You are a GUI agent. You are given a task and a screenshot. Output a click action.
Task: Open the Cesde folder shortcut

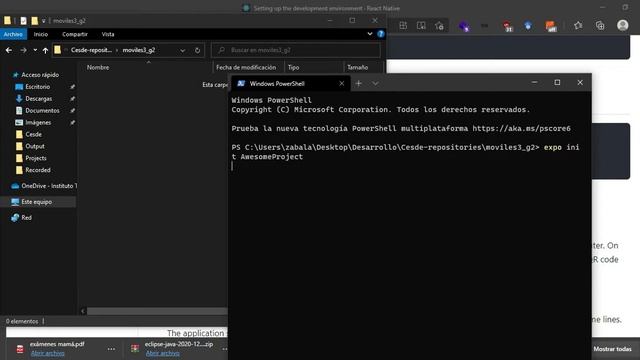click(33, 134)
